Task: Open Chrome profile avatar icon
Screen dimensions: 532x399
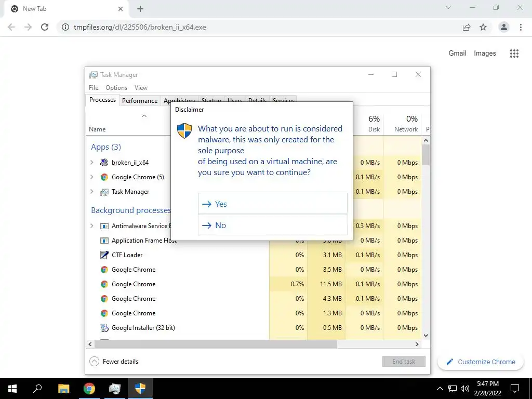Action: pos(504,27)
